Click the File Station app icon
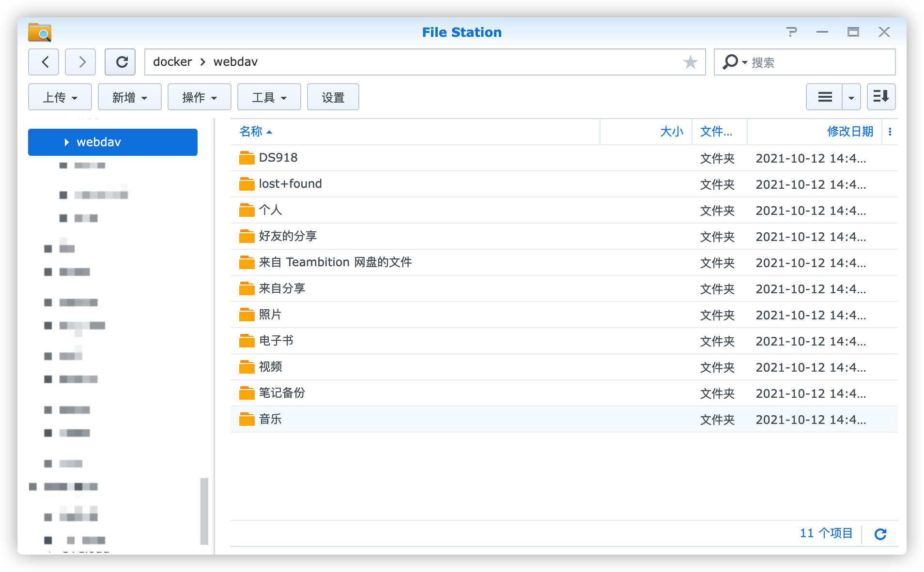This screenshot has width=924, height=572. 40,32
